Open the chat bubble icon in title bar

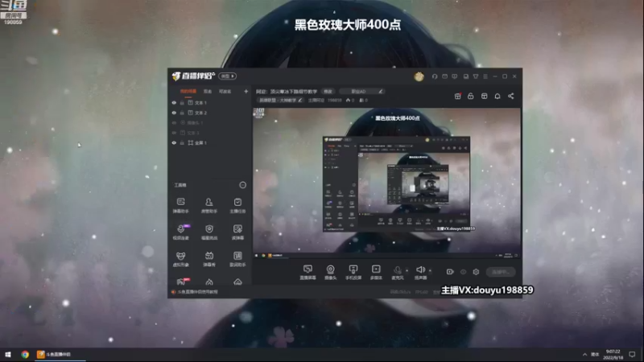[454, 76]
